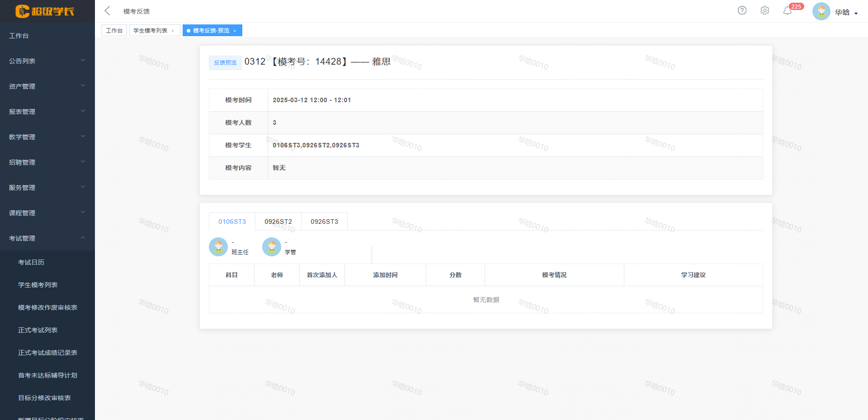Switch to the 工作台 tab
The image size is (868, 420).
[114, 30]
